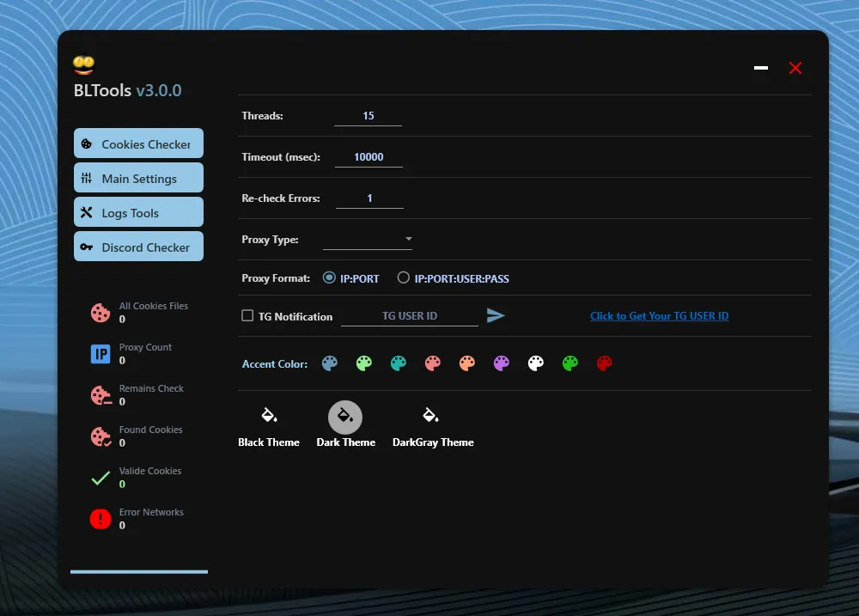Open the Click to Get Your TG USER ID link

659,315
